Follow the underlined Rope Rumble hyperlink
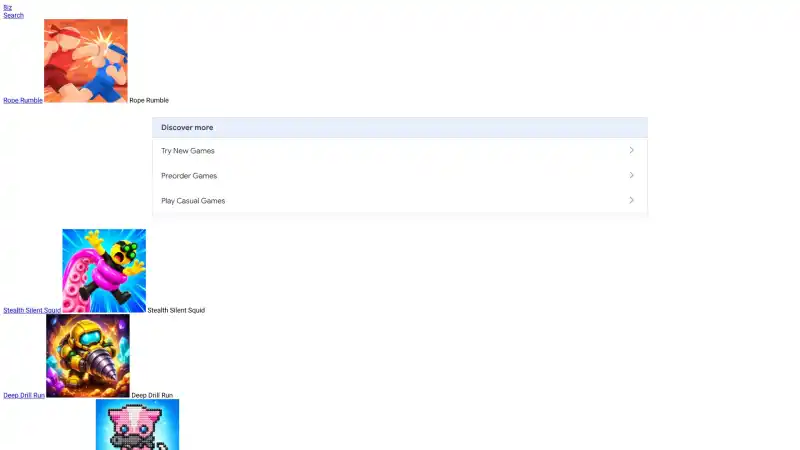Screen dimensions: 800x450 23,101
